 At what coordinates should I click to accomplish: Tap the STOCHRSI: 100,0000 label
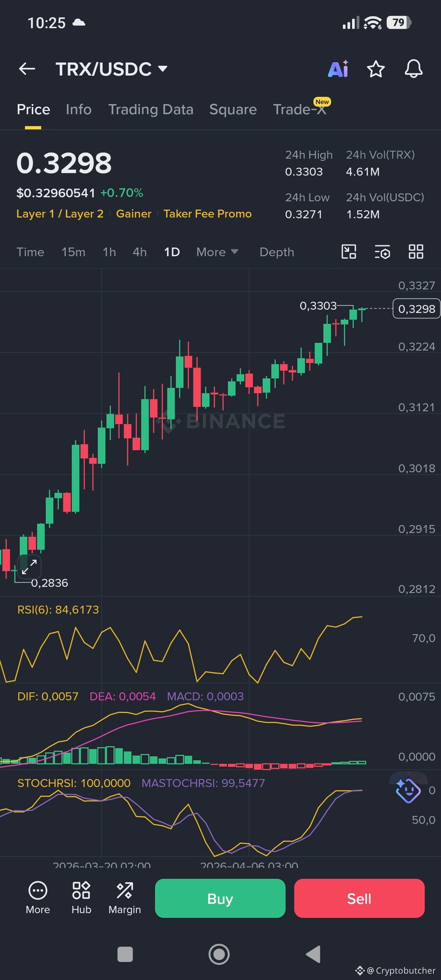point(74,783)
